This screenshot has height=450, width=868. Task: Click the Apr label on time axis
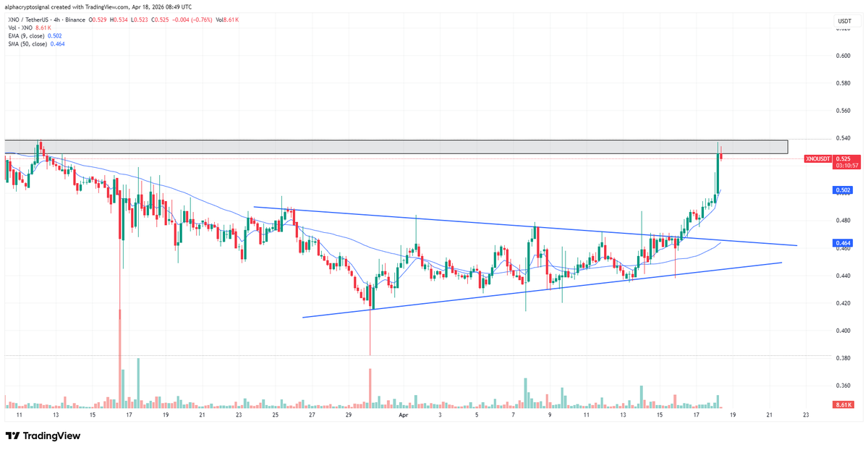404,416
